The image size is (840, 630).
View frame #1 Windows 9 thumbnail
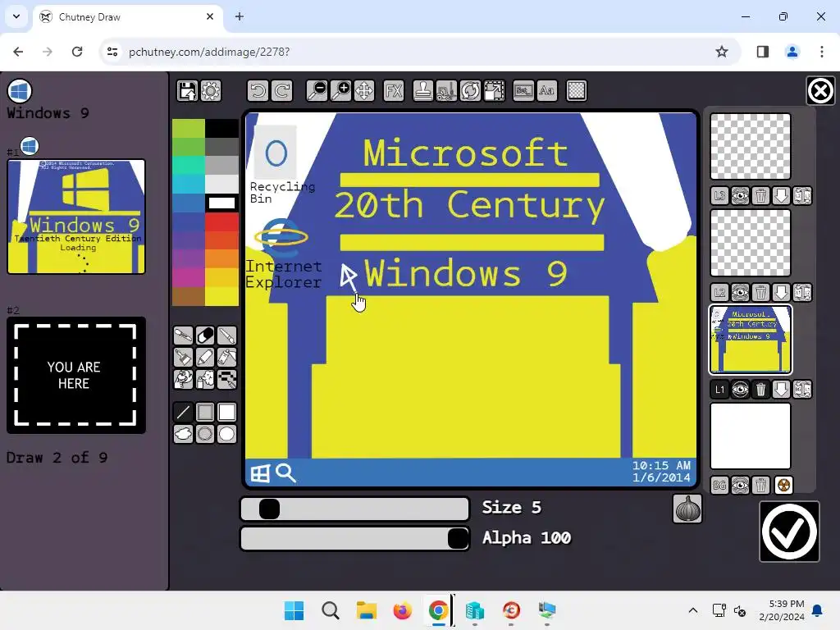point(76,217)
